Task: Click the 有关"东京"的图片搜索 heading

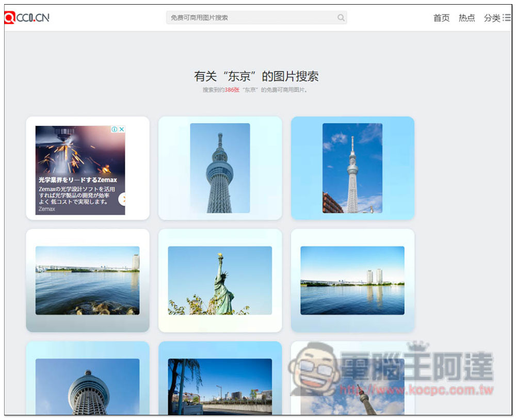Action: [256, 76]
